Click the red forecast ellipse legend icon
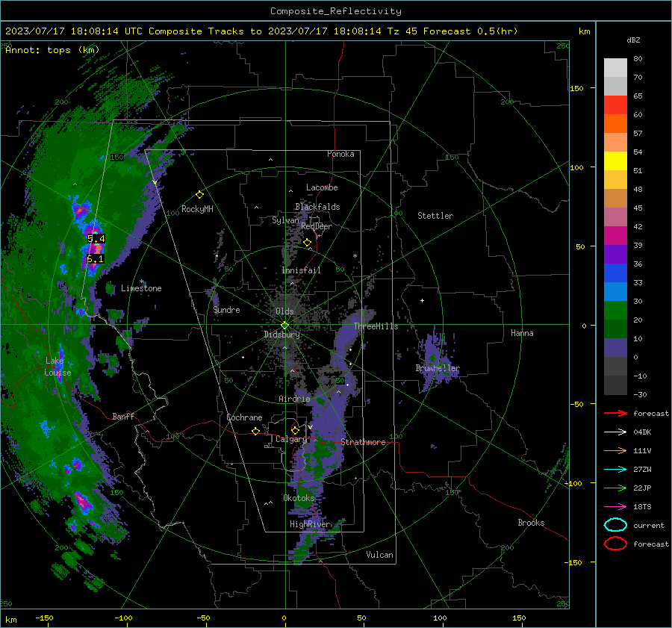 point(615,544)
